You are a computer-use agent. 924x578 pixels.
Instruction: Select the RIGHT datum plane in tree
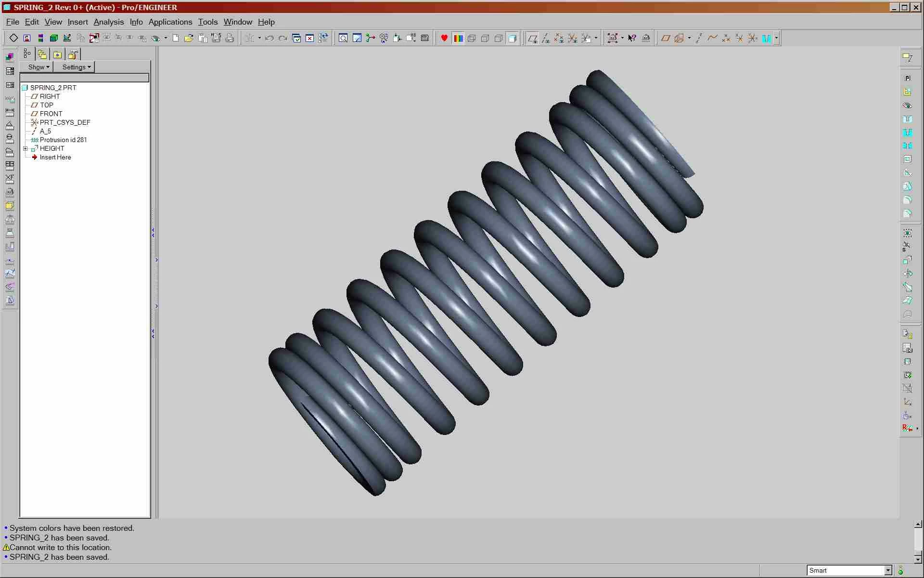coord(45,97)
